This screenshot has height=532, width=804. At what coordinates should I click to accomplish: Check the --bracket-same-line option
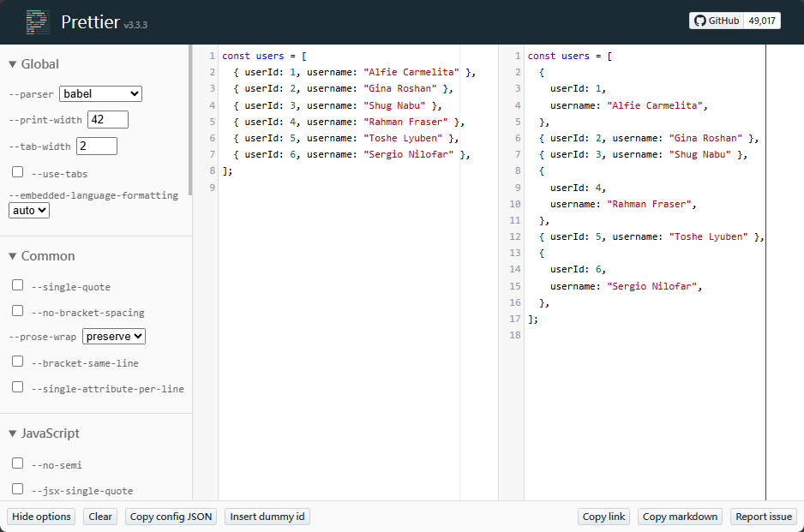click(17, 362)
